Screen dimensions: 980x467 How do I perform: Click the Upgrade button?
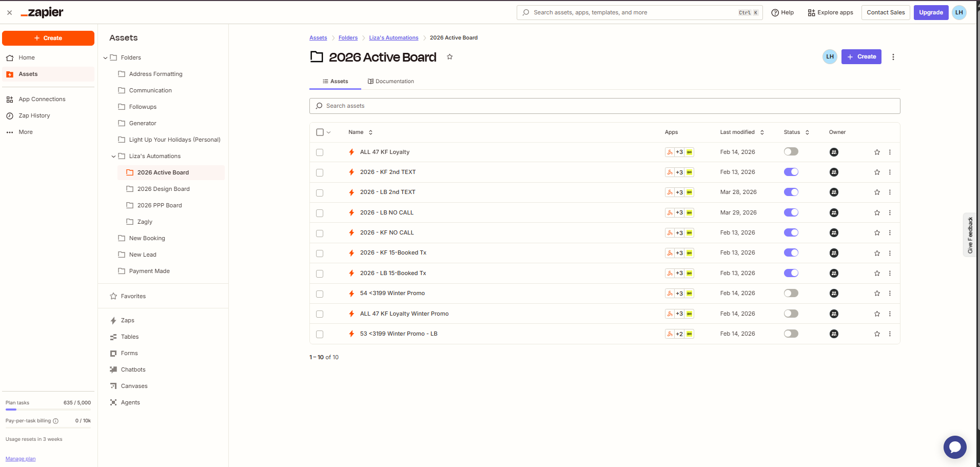tap(931, 12)
